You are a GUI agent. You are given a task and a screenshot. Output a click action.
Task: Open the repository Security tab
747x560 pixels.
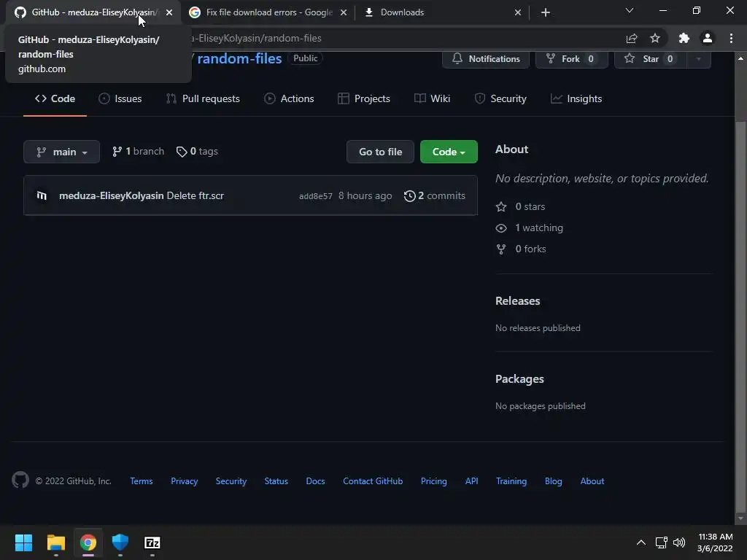tap(500, 98)
